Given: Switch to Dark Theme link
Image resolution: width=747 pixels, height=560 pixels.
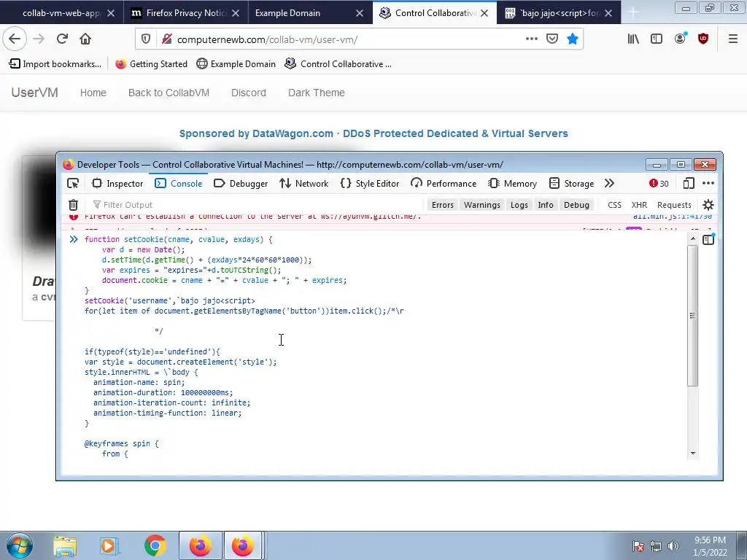Looking at the screenshot, I should point(317,93).
